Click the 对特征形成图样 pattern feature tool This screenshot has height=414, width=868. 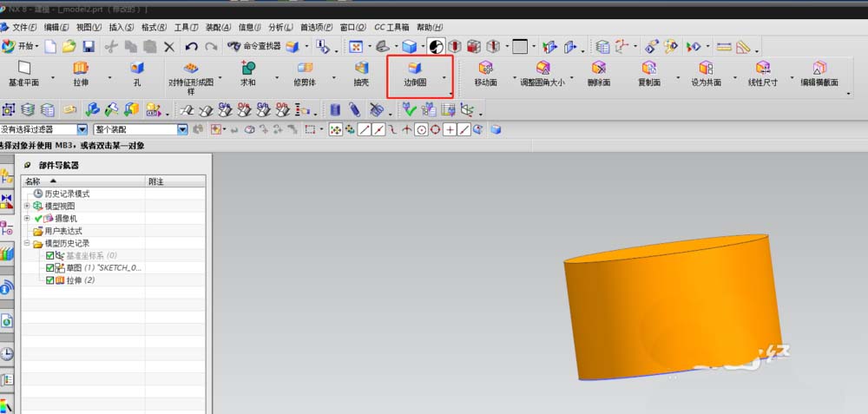(x=191, y=78)
